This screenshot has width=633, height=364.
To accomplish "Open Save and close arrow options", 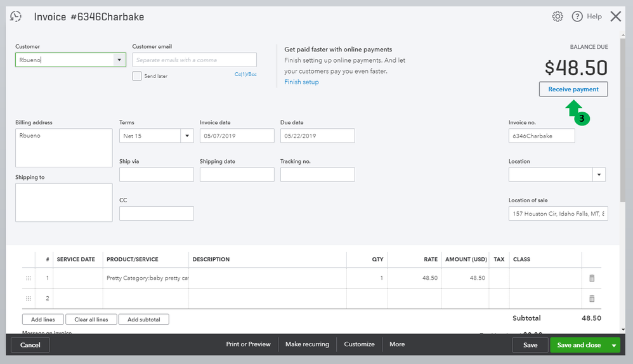I will [613, 345].
